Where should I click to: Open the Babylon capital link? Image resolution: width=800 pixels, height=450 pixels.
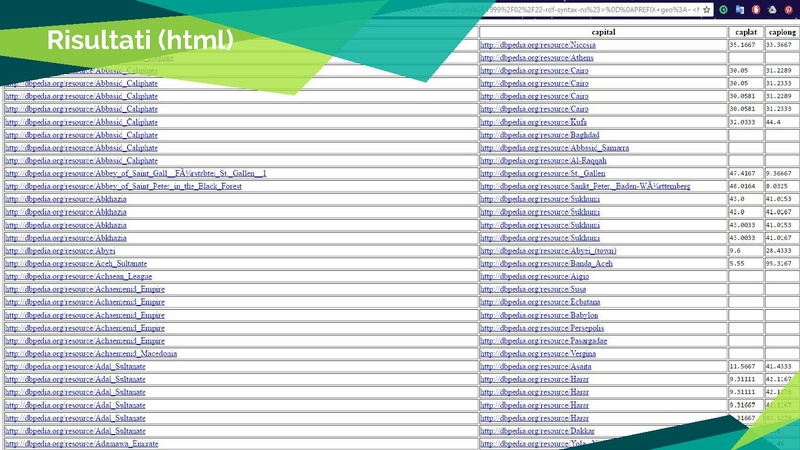coord(539,315)
